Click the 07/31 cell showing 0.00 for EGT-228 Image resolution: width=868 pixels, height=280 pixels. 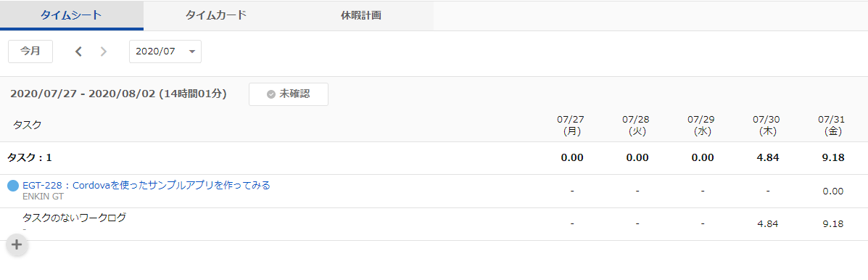pyautogui.click(x=834, y=192)
